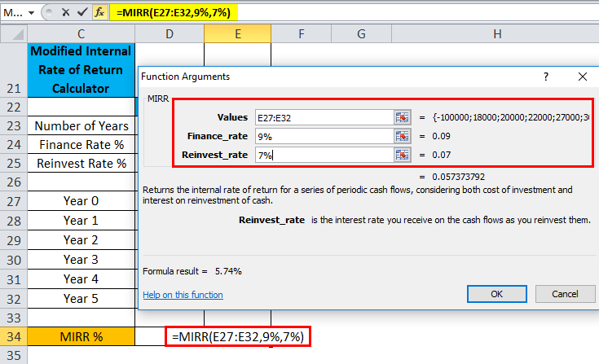Click Reinvest_rate range selector icon
The height and width of the screenshot is (364, 599).
(x=403, y=155)
